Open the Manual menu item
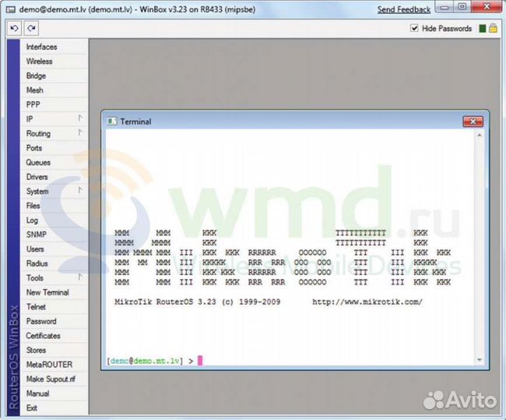 click(x=54, y=394)
